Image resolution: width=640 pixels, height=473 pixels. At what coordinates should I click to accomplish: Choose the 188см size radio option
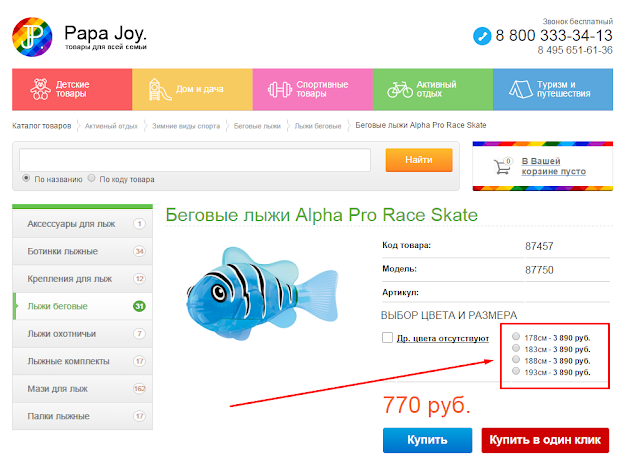516,359
